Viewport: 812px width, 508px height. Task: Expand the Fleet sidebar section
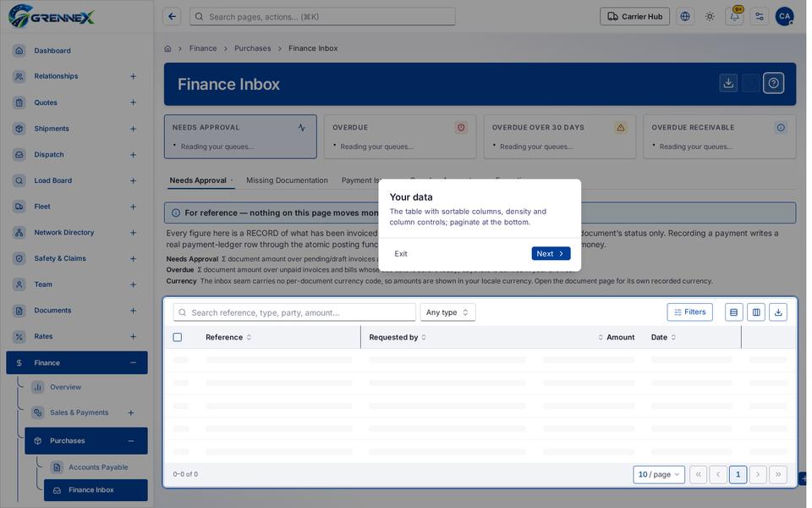[133, 207]
